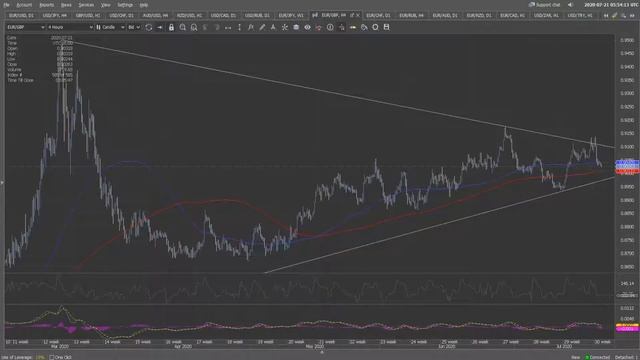Click the dimmed undo arrow icon
Image resolution: width=640 pixels, height=360 pixels.
pyautogui.click(x=205, y=27)
